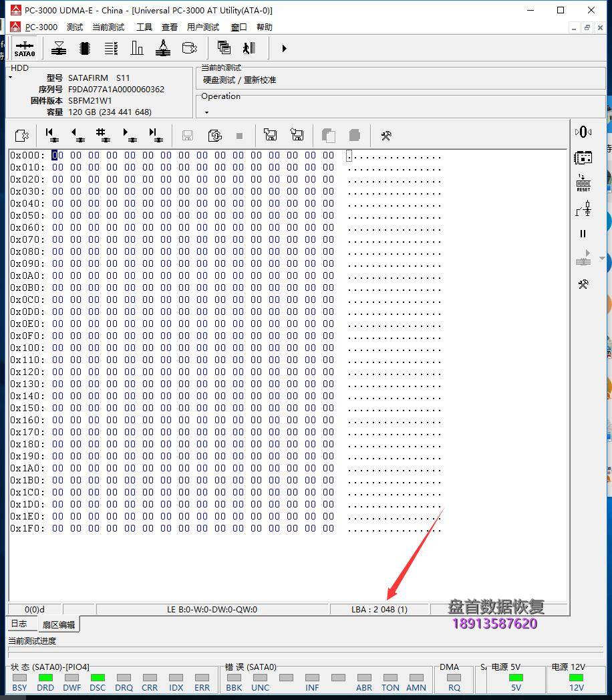Click the LBA : 2 048 status field
612x700 pixels.
pyautogui.click(x=379, y=609)
